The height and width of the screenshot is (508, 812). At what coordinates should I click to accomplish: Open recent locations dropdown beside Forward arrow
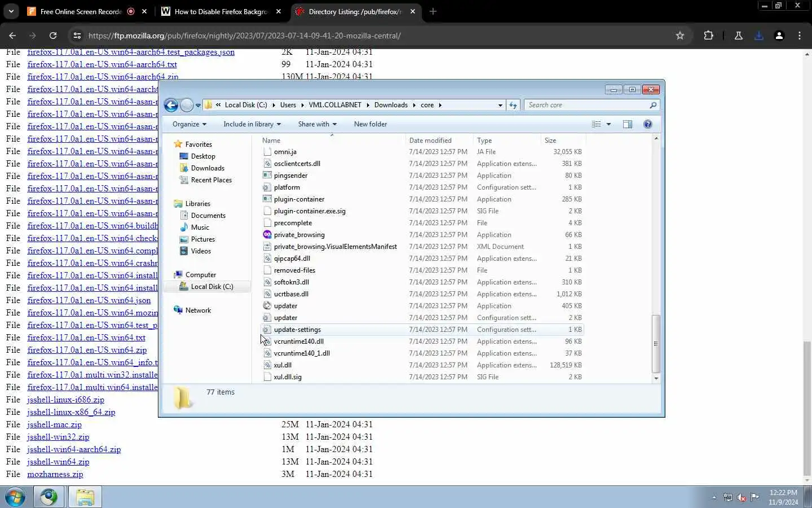point(198,106)
